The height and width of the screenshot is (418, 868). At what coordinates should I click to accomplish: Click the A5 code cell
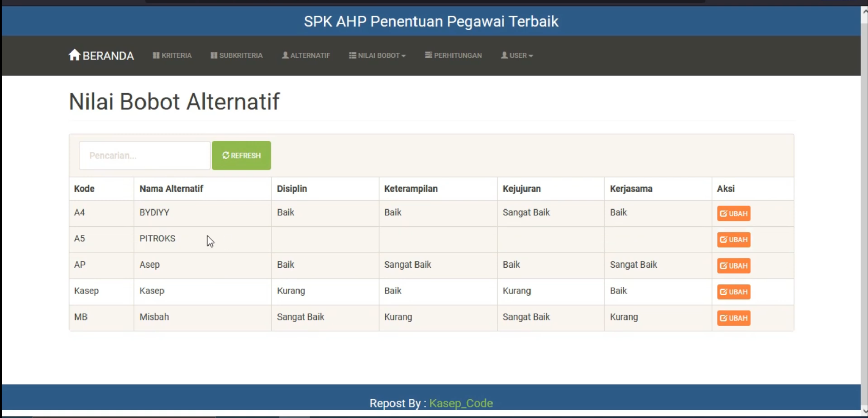point(101,239)
